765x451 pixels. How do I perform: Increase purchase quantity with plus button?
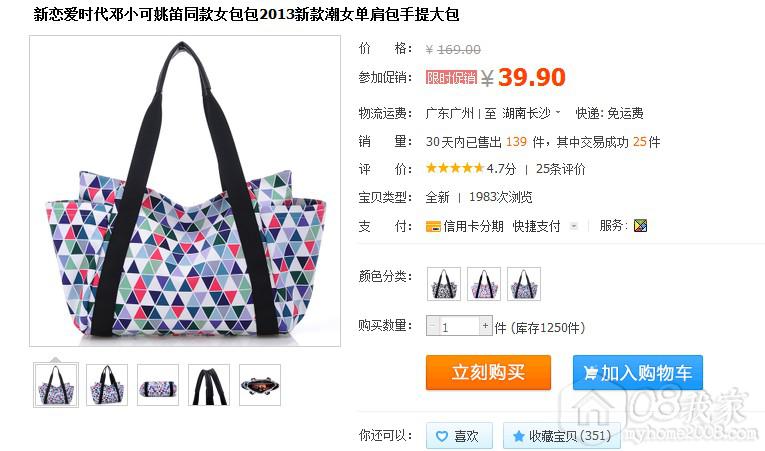[485, 326]
